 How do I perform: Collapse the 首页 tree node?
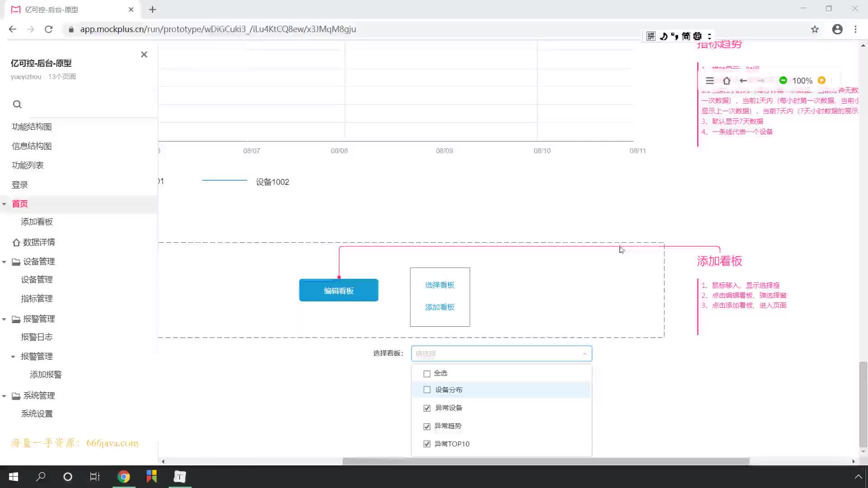coord(4,204)
